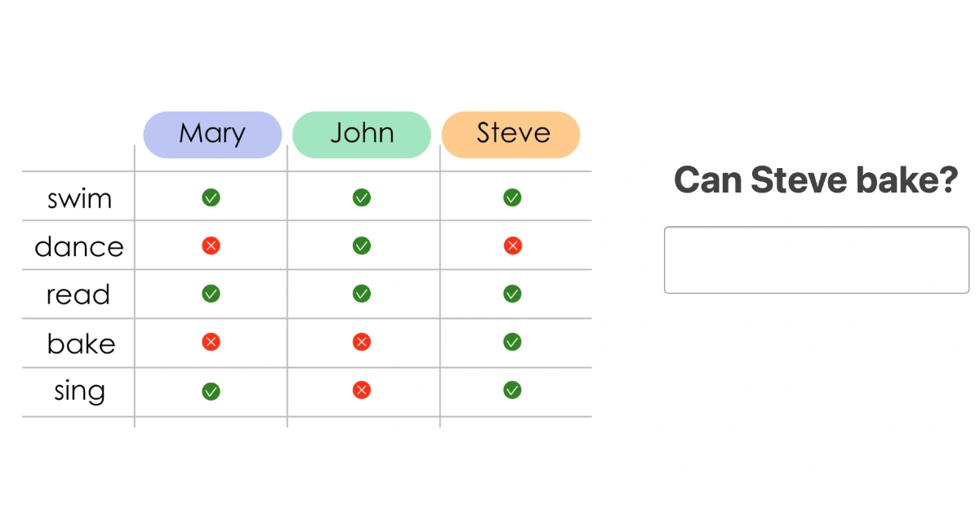Click the 'dance' row label
The image size is (980, 514).
click(79, 246)
